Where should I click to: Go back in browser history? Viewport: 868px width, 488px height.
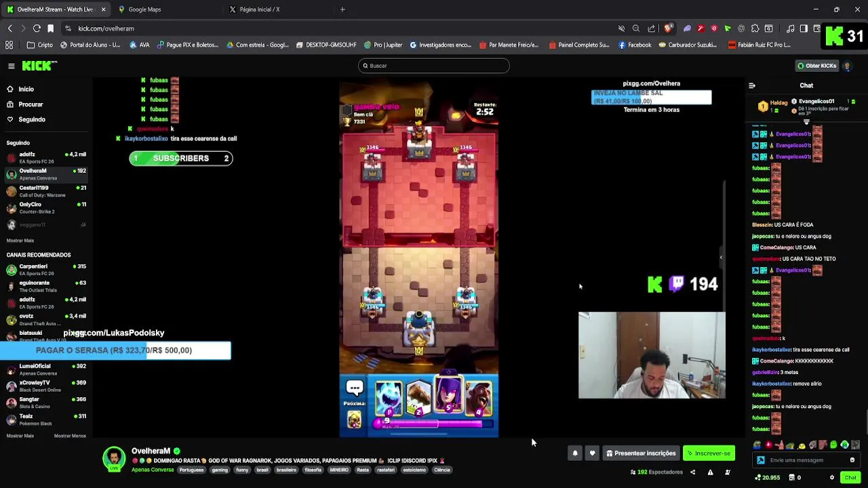click(9, 28)
